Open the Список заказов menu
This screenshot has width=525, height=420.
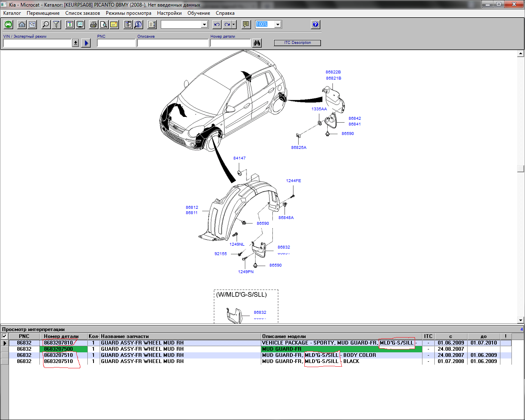(x=82, y=13)
